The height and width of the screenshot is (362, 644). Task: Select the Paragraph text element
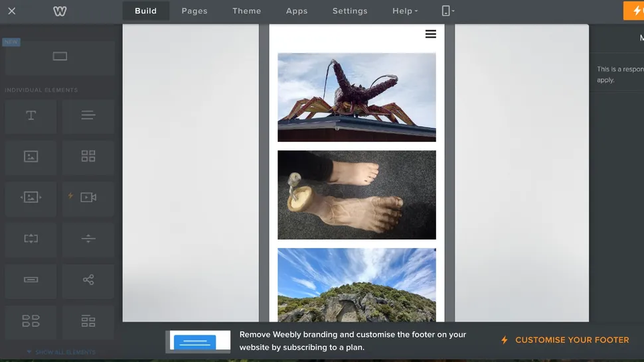click(x=88, y=116)
